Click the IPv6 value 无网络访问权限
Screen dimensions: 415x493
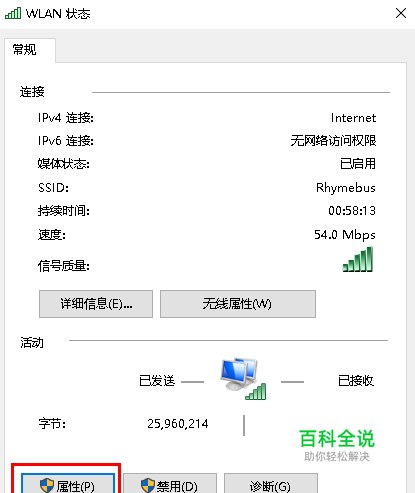333,141
